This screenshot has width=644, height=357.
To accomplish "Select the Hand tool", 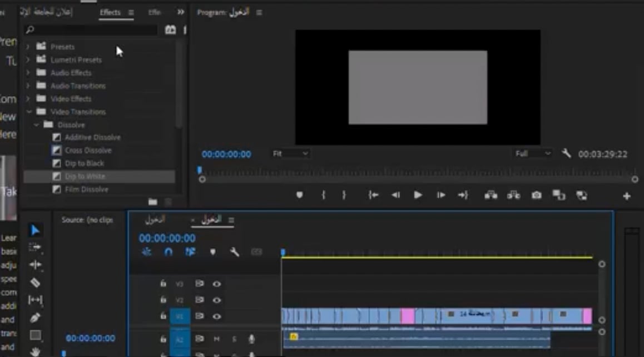I will point(36,351).
